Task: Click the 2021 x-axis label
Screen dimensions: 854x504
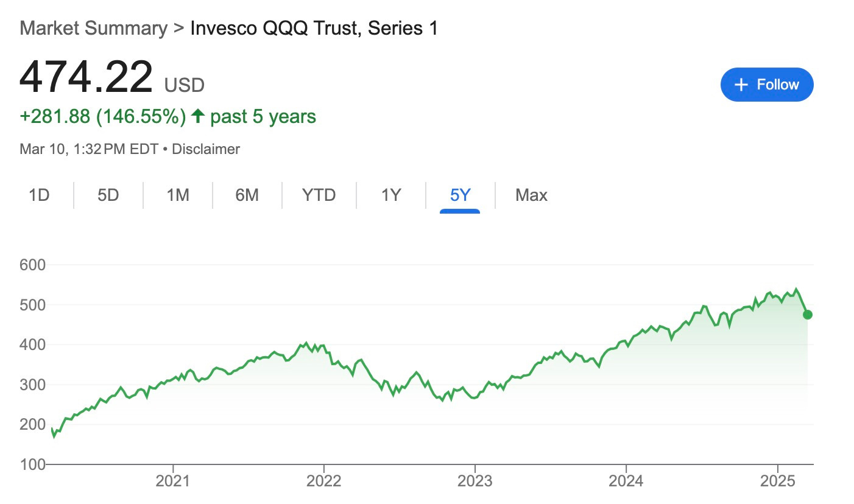Action: pyautogui.click(x=173, y=480)
